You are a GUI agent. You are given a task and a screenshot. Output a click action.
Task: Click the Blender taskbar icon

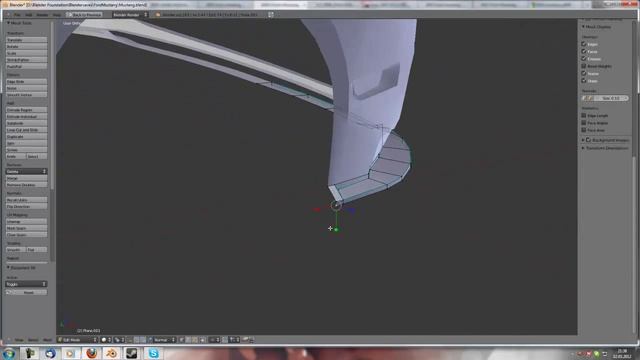click(x=111, y=353)
